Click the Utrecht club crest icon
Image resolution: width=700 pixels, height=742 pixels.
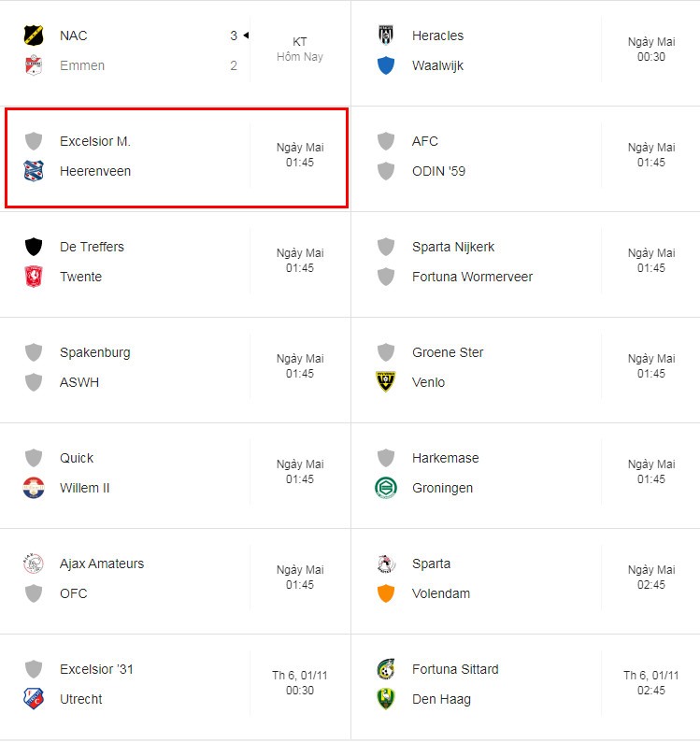[x=34, y=698]
